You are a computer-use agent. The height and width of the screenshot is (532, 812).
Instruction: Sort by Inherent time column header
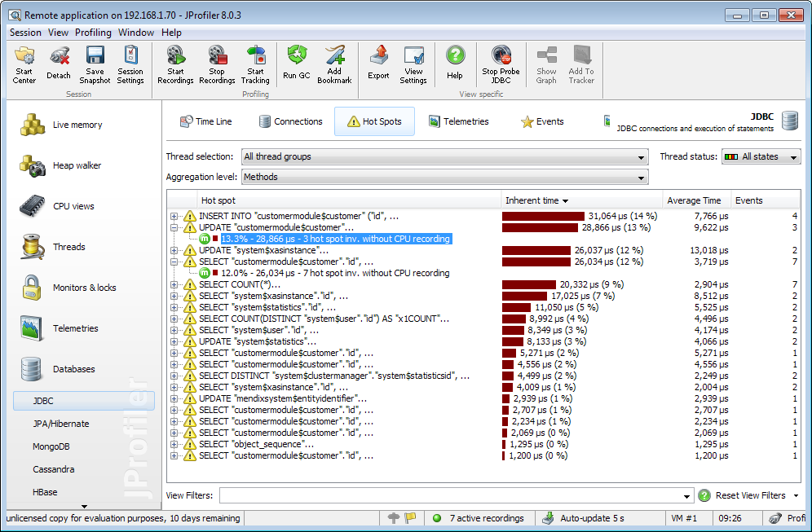coord(582,200)
